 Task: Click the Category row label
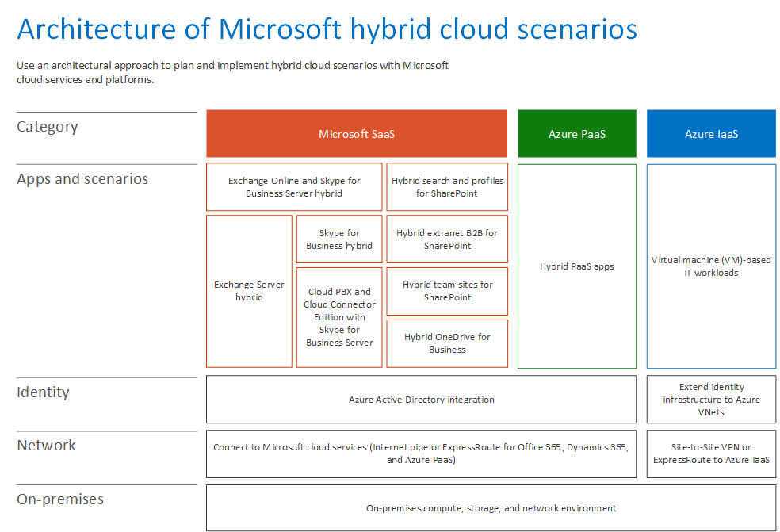[48, 127]
